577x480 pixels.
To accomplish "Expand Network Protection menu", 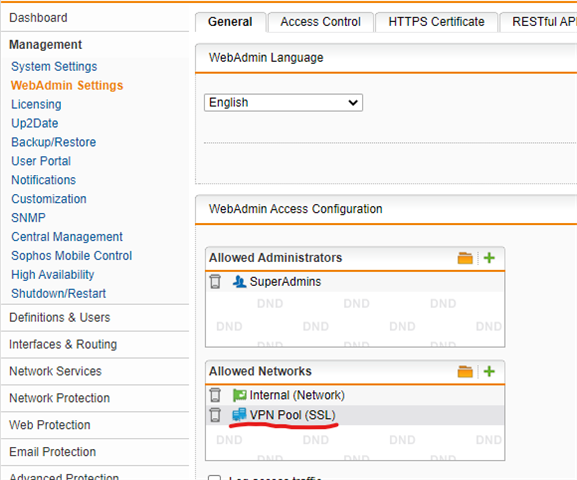I will (x=60, y=398).
